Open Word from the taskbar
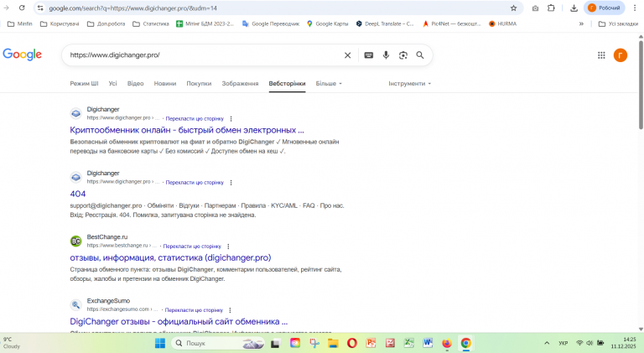644x353 pixels. pos(428,343)
